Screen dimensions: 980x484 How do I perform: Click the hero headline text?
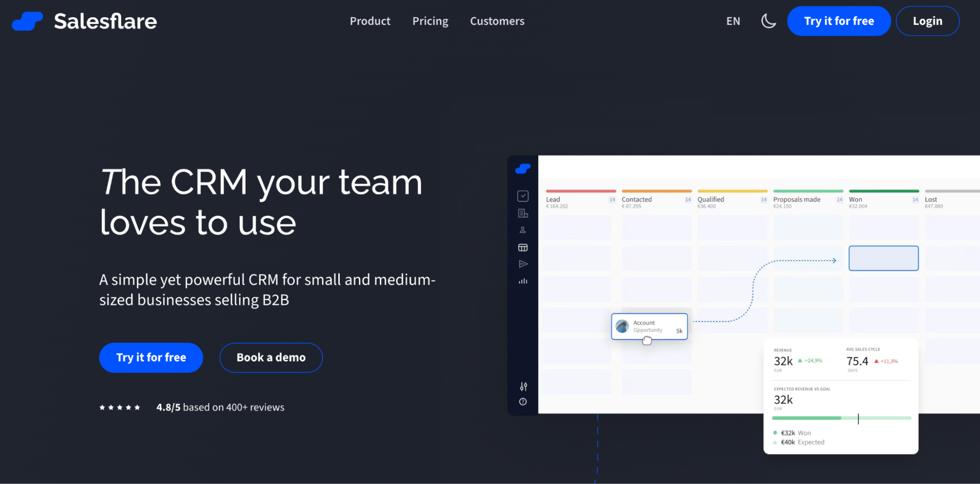tap(261, 202)
